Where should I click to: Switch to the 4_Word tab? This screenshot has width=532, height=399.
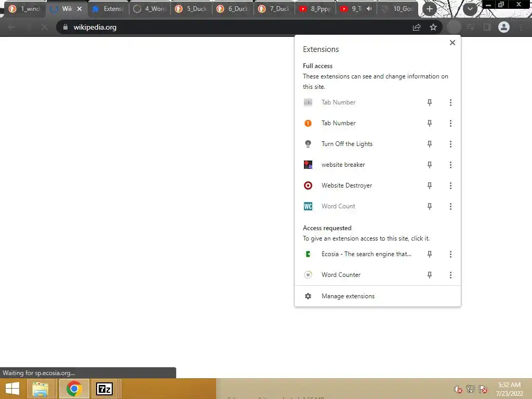tap(150, 9)
